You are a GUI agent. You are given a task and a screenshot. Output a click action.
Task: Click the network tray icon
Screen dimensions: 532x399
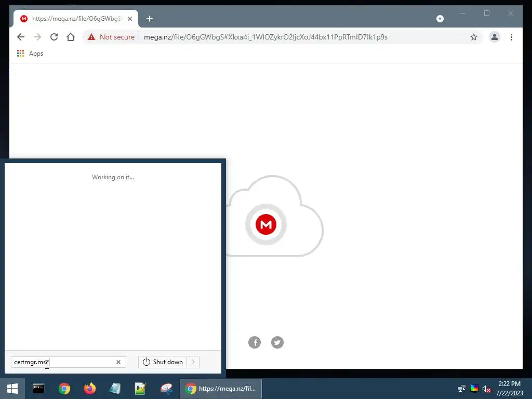(x=462, y=389)
